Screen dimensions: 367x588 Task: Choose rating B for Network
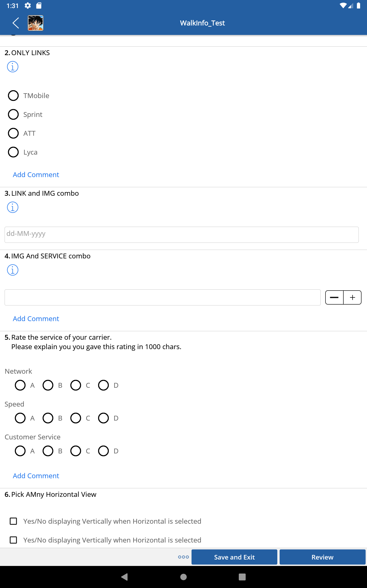48,385
